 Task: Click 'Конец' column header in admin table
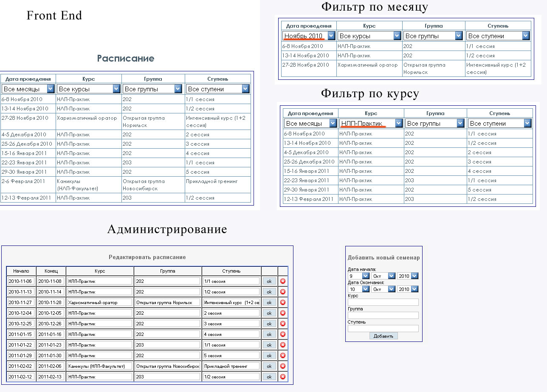click(x=51, y=271)
